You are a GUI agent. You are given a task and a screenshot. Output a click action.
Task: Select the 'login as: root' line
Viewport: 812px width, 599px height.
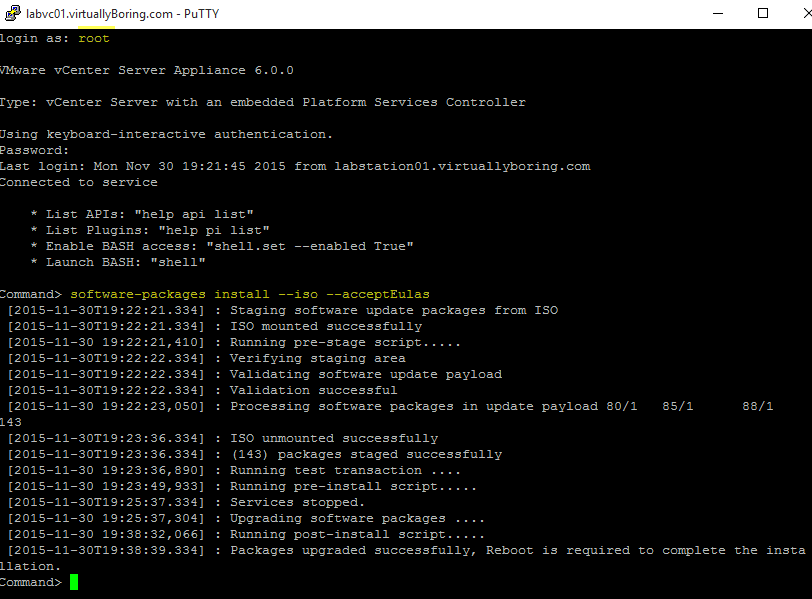(x=55, y=37)
